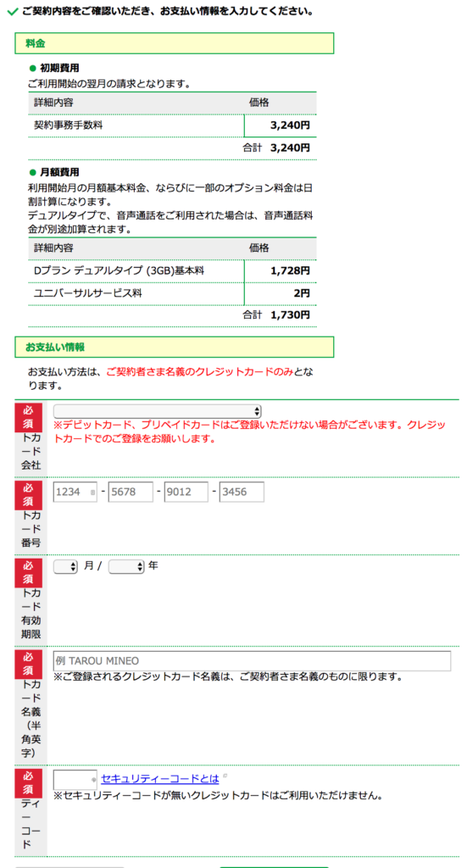
Task: Click the autofill icon in first card number field
Action: 92,492
